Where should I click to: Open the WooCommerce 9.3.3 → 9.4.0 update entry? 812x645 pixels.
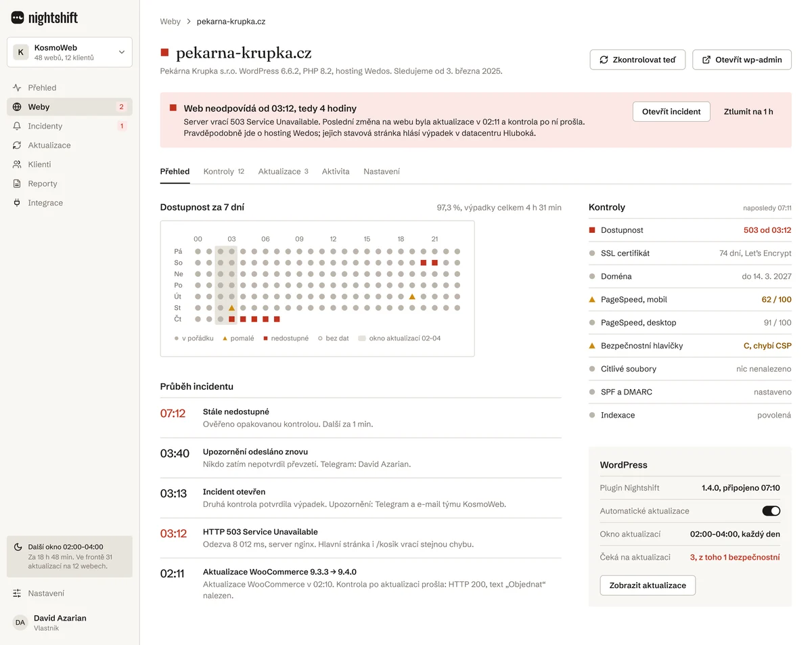coord(361,583)
